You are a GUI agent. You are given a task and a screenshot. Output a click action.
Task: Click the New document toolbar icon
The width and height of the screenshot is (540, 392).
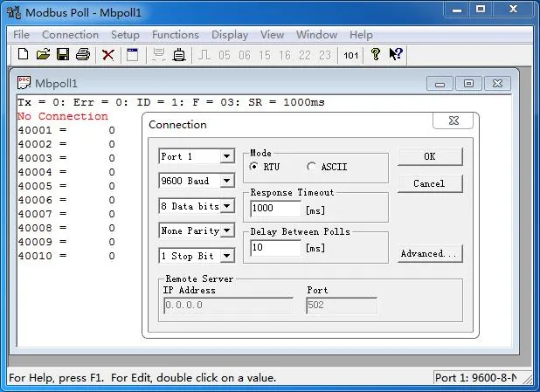tap(23, 54)
